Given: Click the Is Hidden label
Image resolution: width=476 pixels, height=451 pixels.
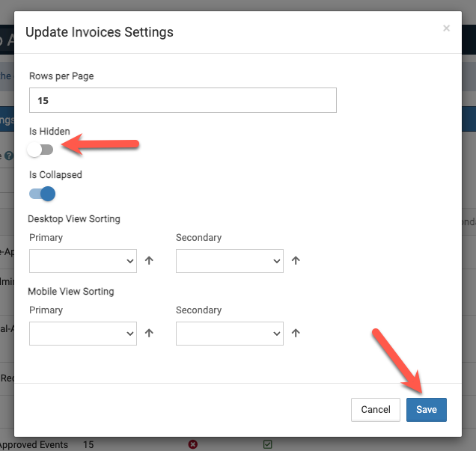Looking at the screenshot, I should [x=49, y=131].
